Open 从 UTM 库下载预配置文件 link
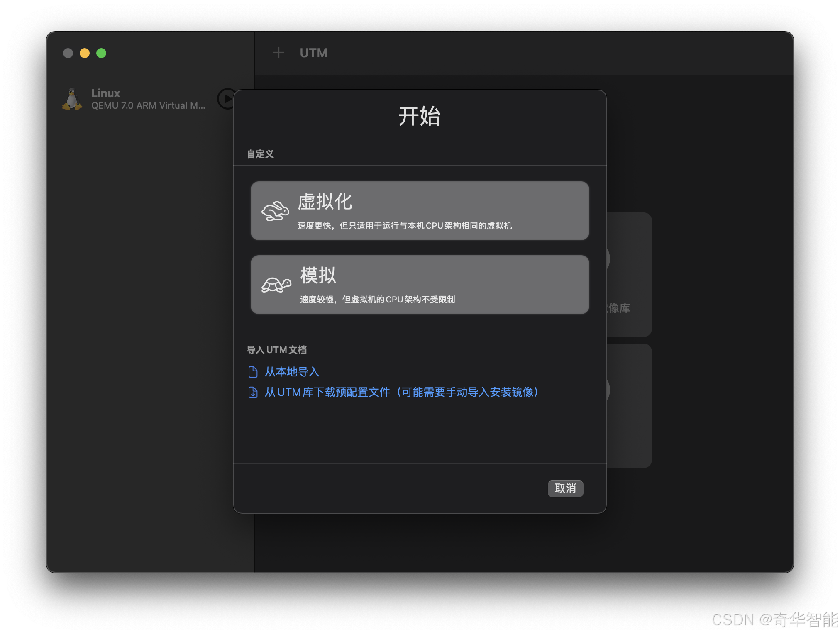 (x=401, y=392)
